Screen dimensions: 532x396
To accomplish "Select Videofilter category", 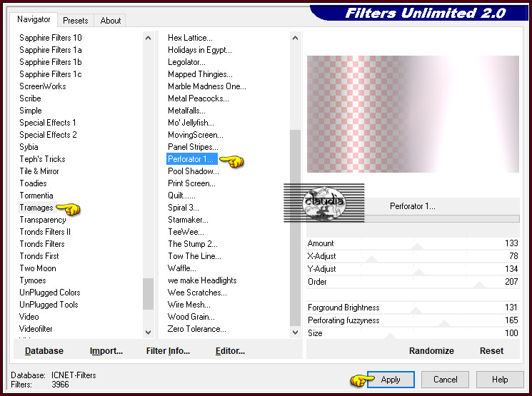I will click(36, 329).
